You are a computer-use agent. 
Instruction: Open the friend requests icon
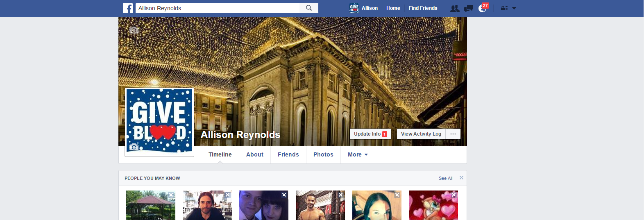coord(454,9)
